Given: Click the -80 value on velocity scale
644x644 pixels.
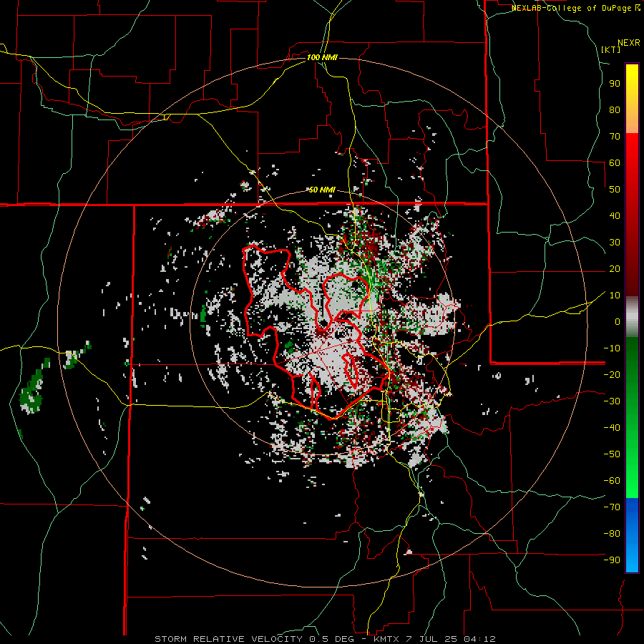Looking at the screenshot, I should 612,534.
